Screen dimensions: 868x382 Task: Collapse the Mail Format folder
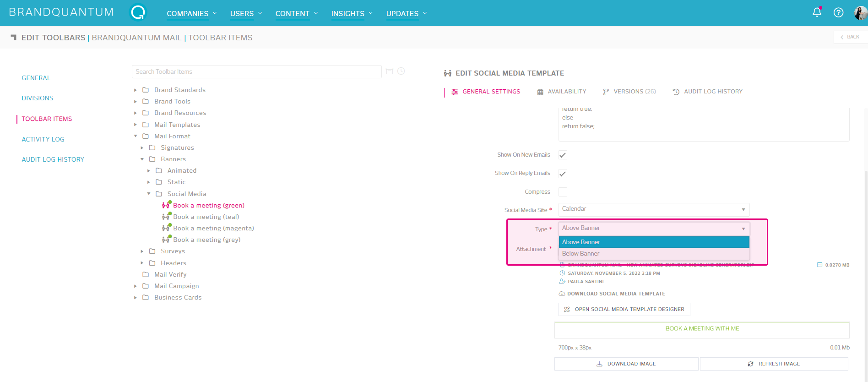(136, 136)
